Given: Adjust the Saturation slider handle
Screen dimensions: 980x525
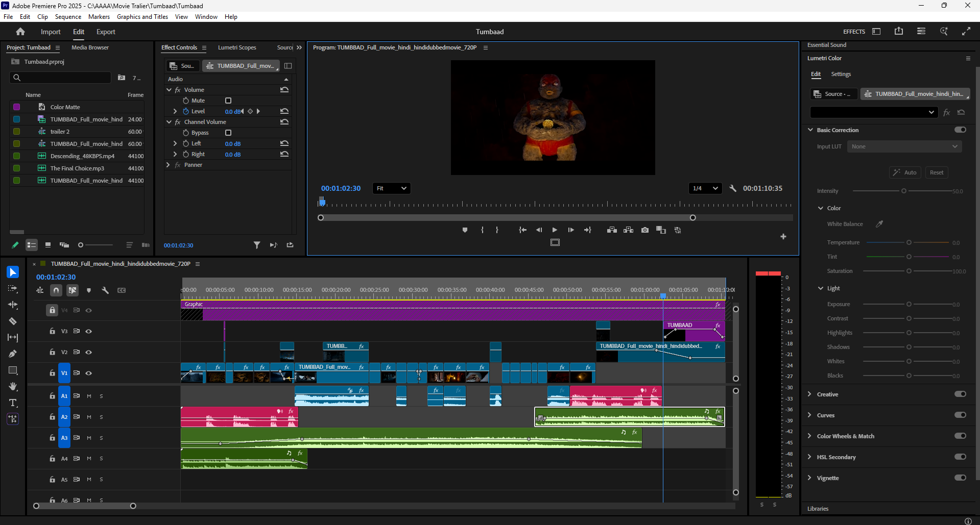Looking at the screenshot, I should (x=909, y=271).
